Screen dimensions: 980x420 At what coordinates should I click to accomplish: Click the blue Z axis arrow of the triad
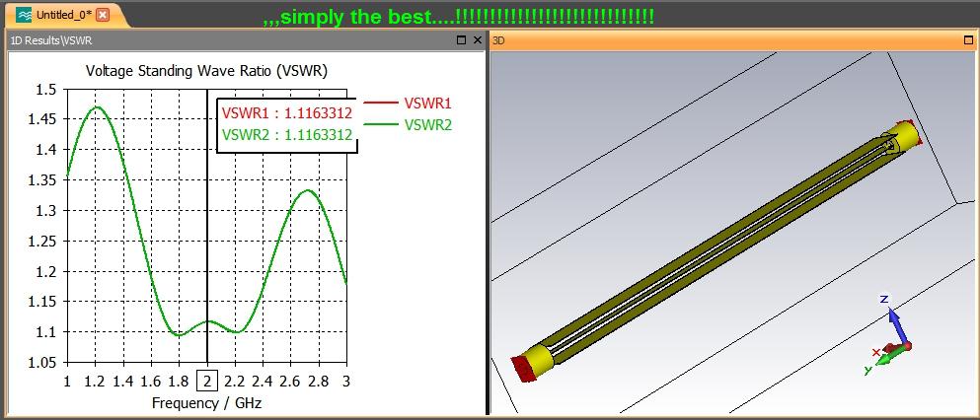(897, 324)
